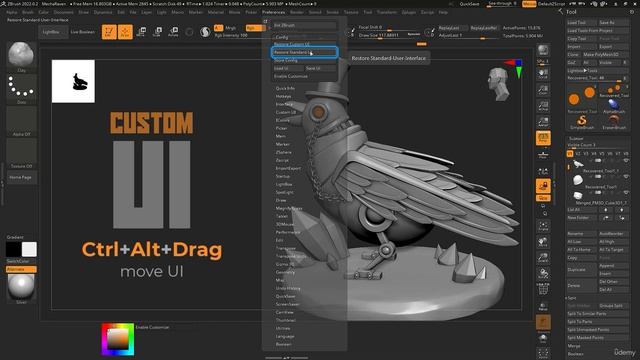Toggle the Floor grid button
Viewport: 640px width, 360px height.
point(543,155)
